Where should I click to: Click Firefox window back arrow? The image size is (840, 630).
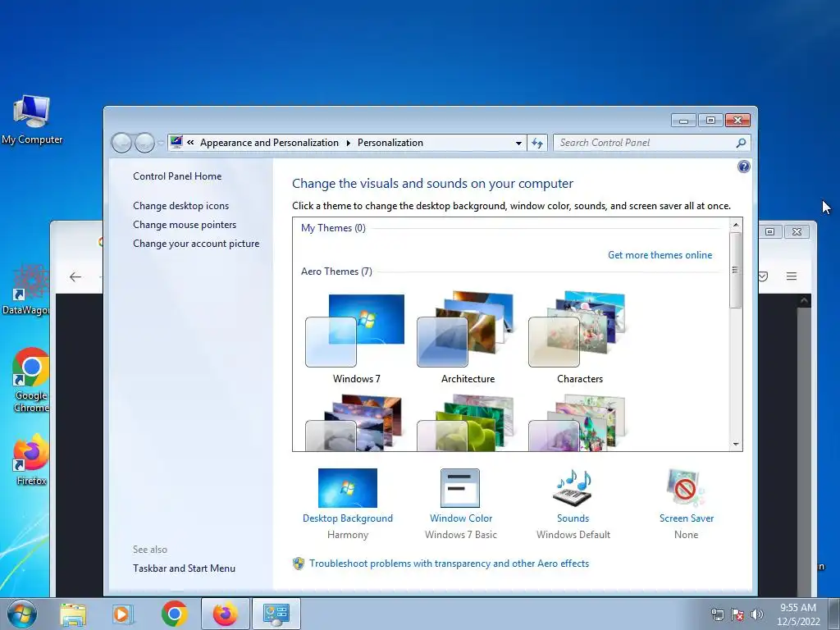(75, 276)
